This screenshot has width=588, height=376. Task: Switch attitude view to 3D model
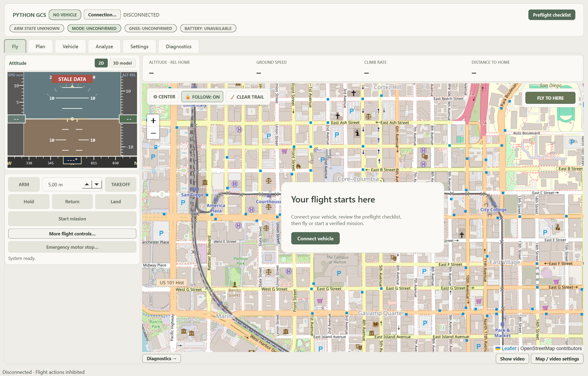tap(122, 63)
